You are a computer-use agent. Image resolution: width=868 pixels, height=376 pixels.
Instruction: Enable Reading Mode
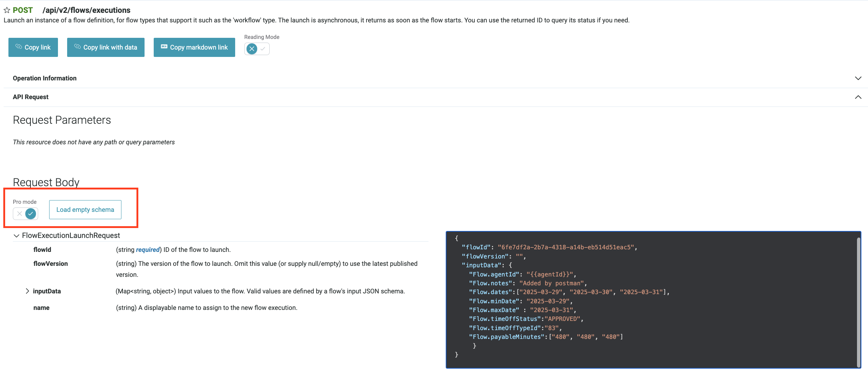(x=262, y=48)
